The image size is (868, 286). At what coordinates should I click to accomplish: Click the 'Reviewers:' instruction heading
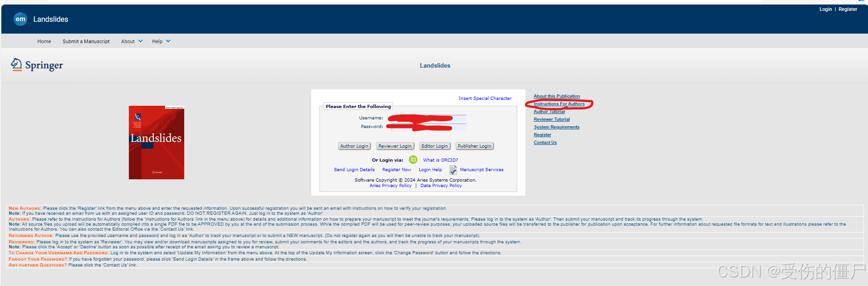[x=22, y=242]
